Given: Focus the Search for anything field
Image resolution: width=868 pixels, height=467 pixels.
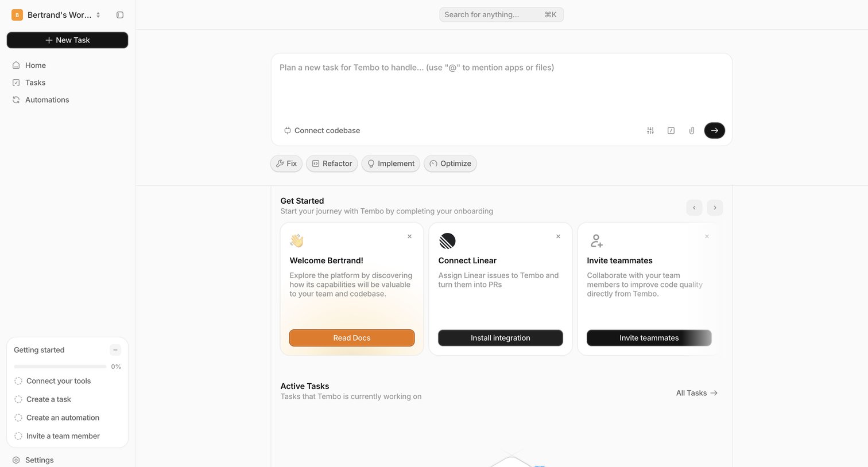Looking at the screenshot, I should click(501, 15).
